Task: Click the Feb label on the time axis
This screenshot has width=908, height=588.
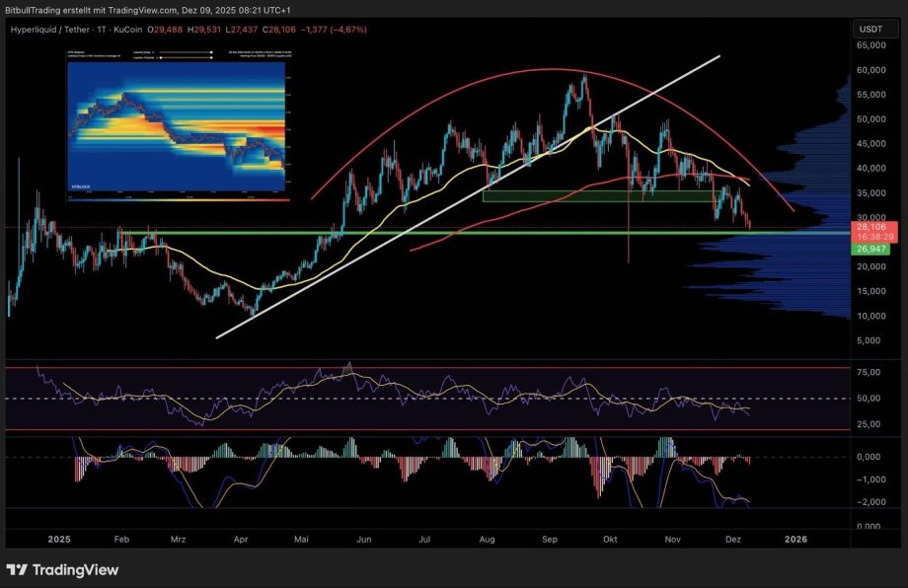Action: point(121,540)
